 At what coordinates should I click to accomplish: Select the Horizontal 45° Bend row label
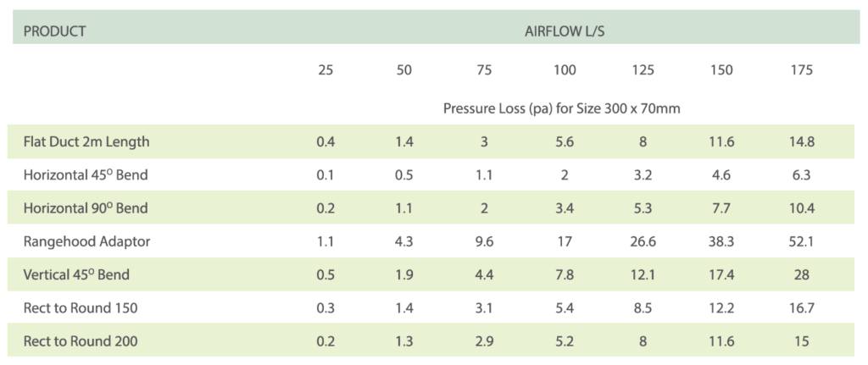click(86, 174)
